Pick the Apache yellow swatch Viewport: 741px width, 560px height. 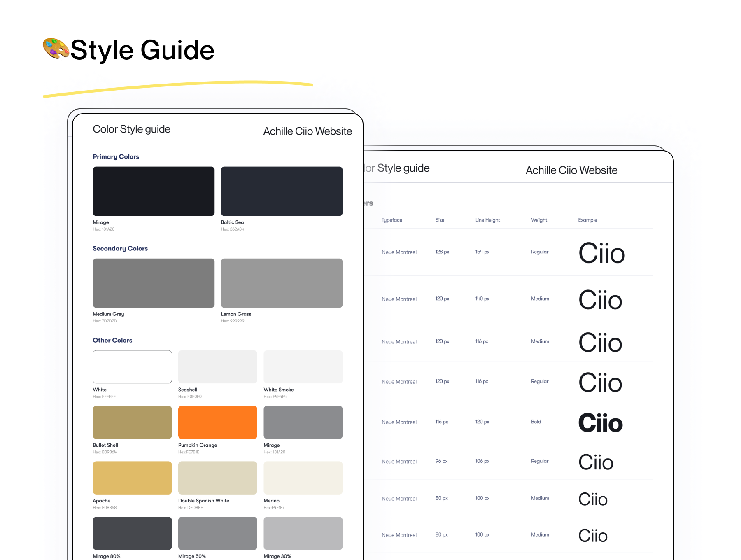pos(132,478)
